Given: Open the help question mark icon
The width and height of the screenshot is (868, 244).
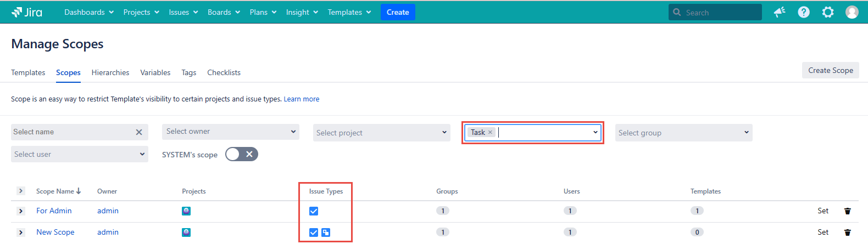Looking at the screenshot, I should click(x=804, y=12).
